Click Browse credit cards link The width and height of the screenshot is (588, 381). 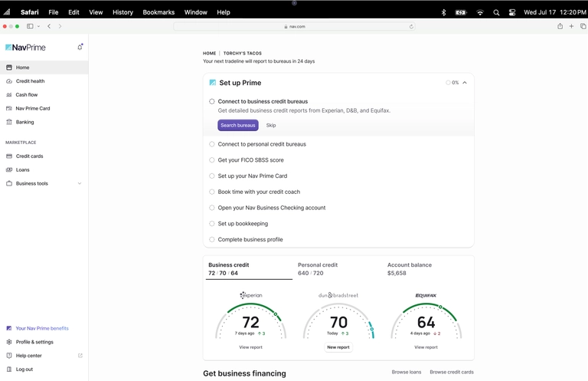tap(452, 372)
